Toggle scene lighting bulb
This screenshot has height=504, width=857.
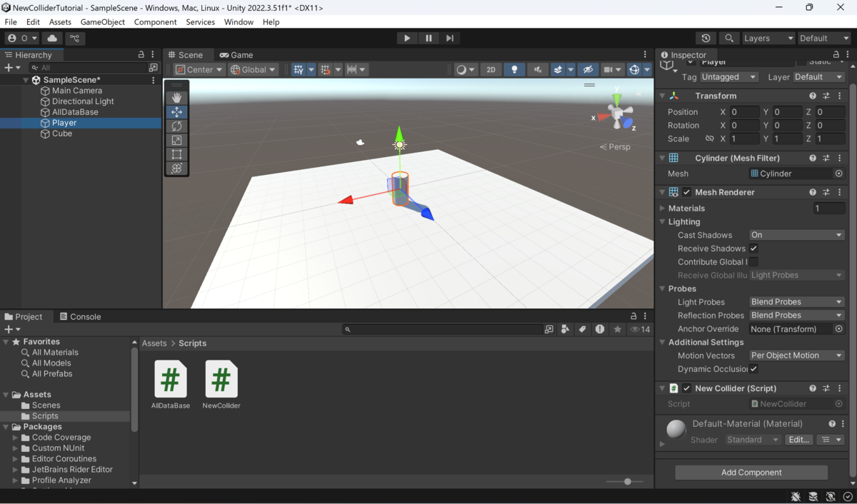click(514, 69)
